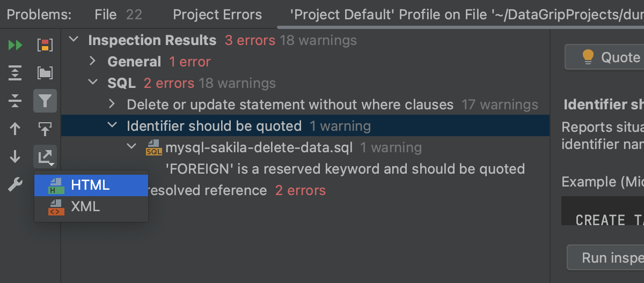Go to next problem with the down arrow
This screenshot has width=644, height=283.
[x=16, y=157]
